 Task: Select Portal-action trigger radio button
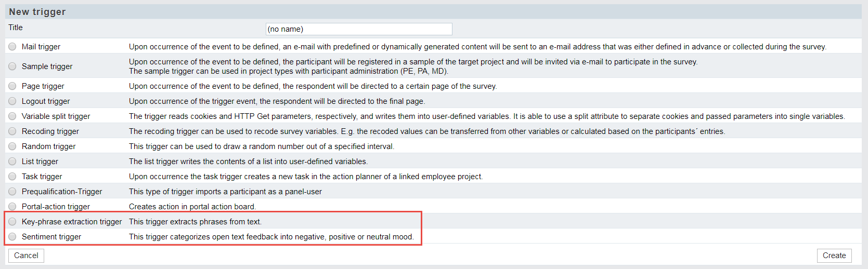(x=12, y=207)
